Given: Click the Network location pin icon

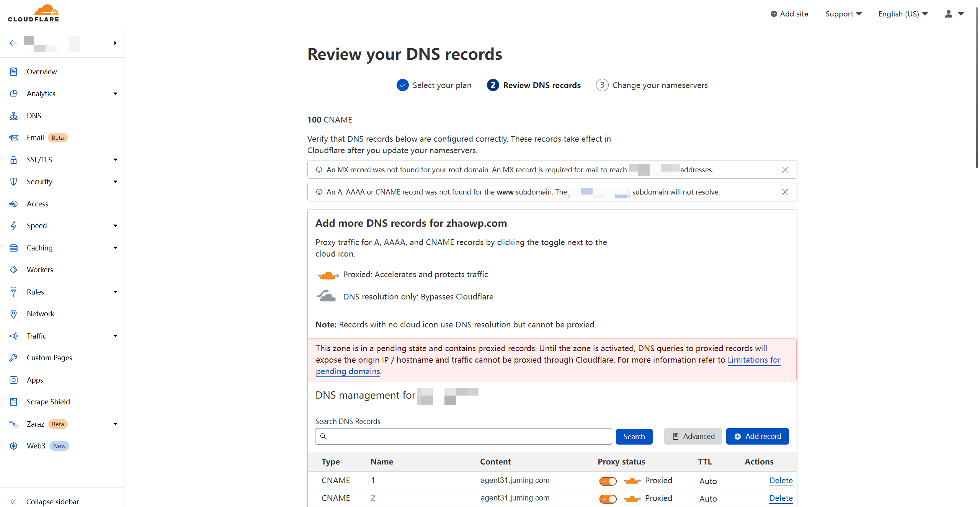Looking at the screenshot, I should click(x=14, y=314).
